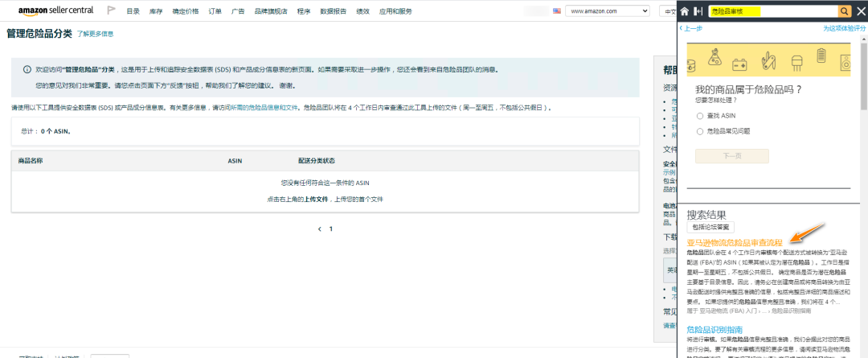Open the 应用和服务 menu

395,11
